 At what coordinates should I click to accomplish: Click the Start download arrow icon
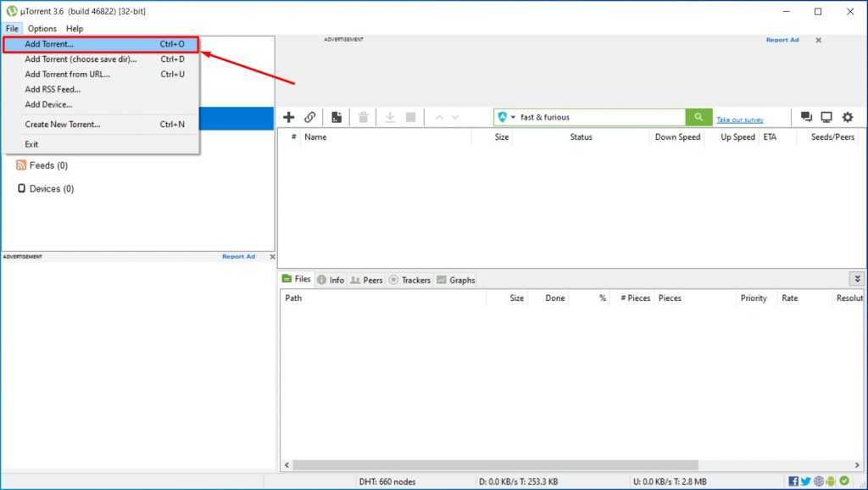pos(390,117)
